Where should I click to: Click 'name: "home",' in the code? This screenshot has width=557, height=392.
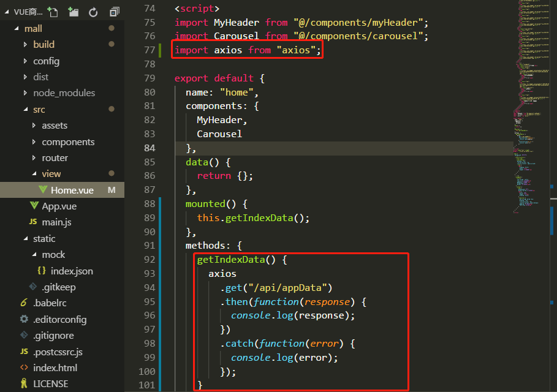pos(222,92)
